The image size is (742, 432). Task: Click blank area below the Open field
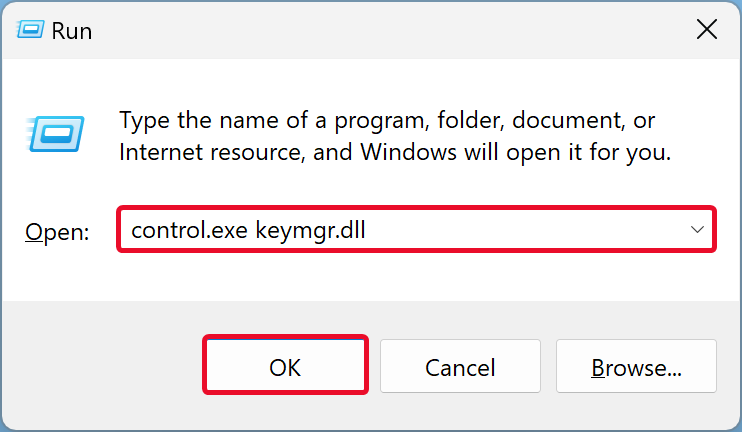coord(400,275)
